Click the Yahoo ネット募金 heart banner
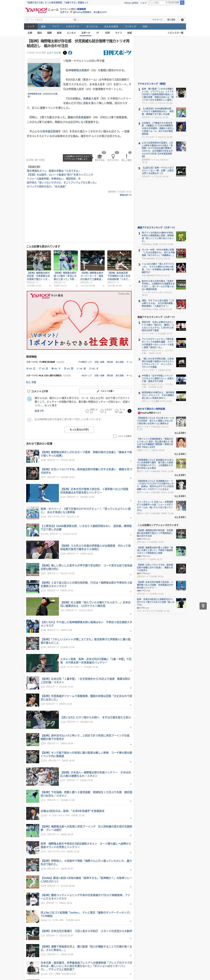The image size is (210, 980). [79, 320]
